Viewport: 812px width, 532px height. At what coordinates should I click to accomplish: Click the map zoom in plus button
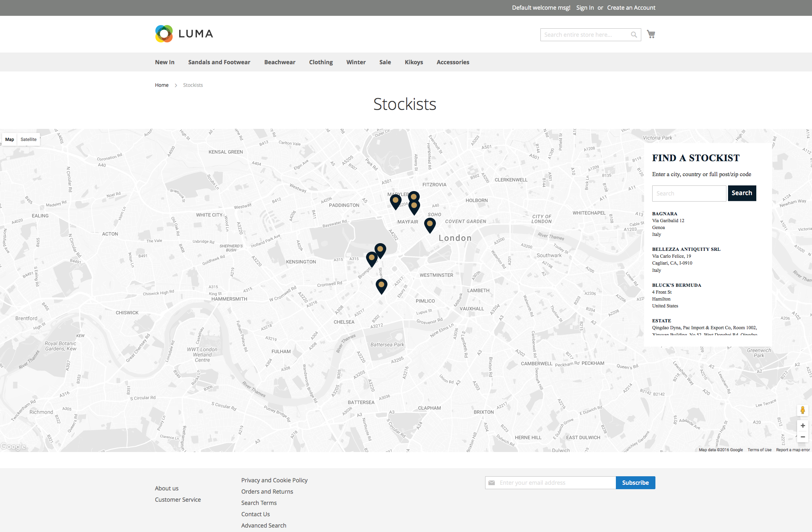coord(802,426)
